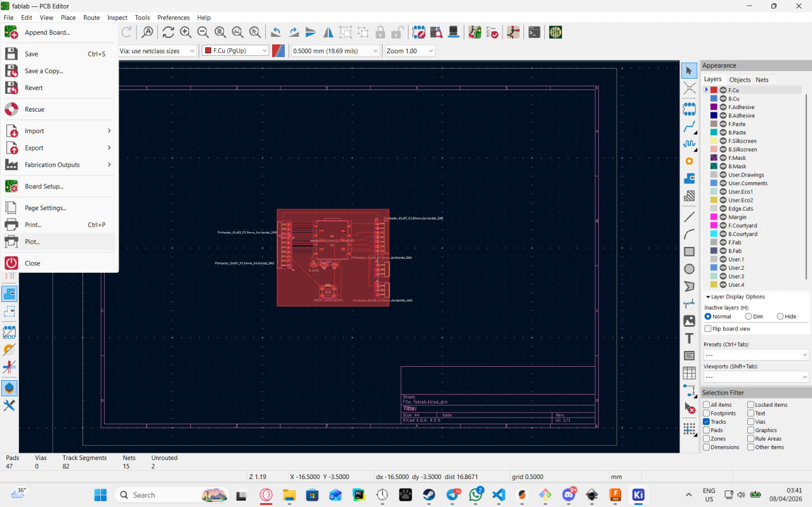Choose the Add Text tool
812x507 pixels.
tap(689, 338)
